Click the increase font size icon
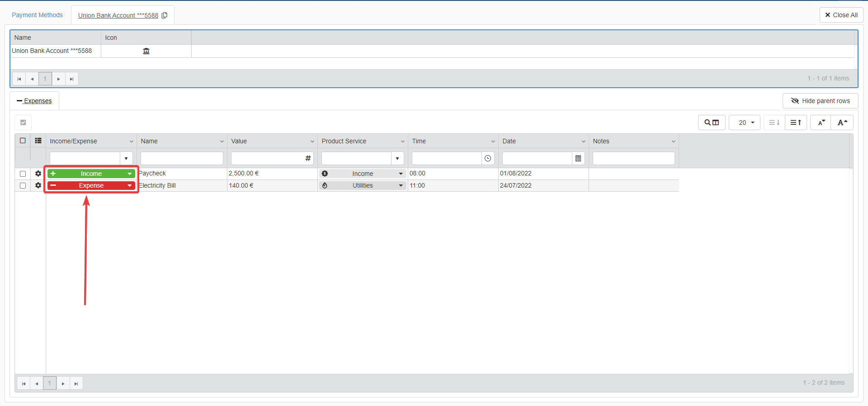This screenshot has width=868, height=406. click(x=842, y=123)
